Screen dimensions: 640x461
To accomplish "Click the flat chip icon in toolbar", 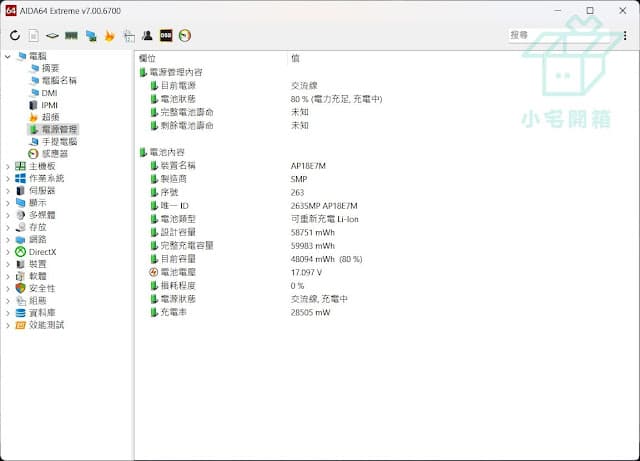I will coord(52,36).
